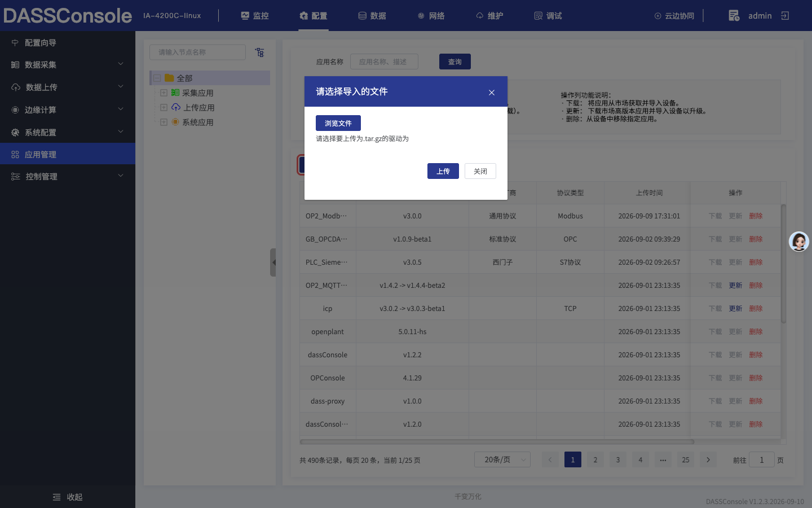Open the 监控 monitoring tab

click(x=255, y=16)
